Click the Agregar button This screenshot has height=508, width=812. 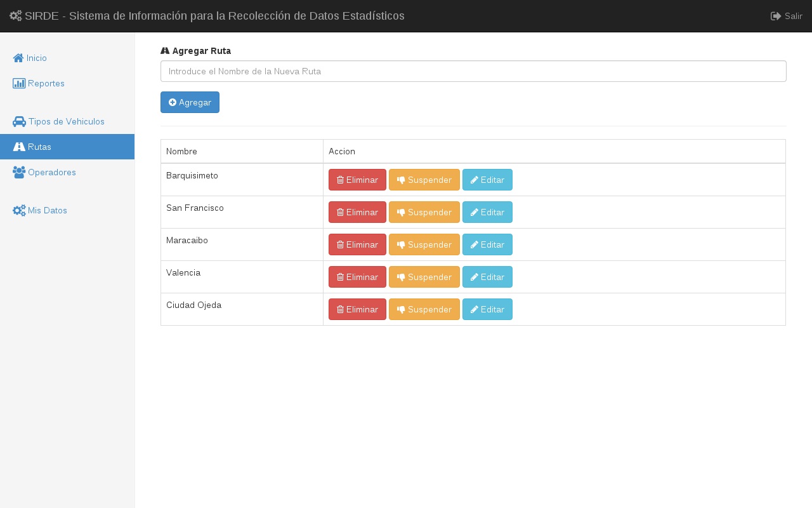point(190,102)
